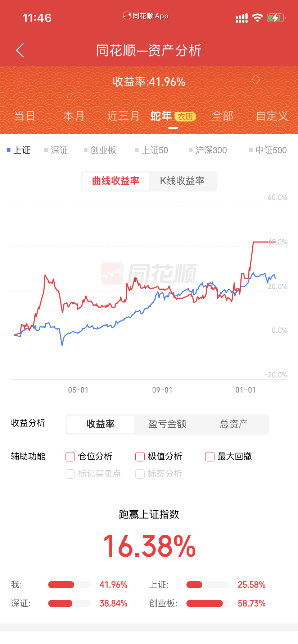
Task: Switch to the 近三月 period tab
Action: point(123,116)
